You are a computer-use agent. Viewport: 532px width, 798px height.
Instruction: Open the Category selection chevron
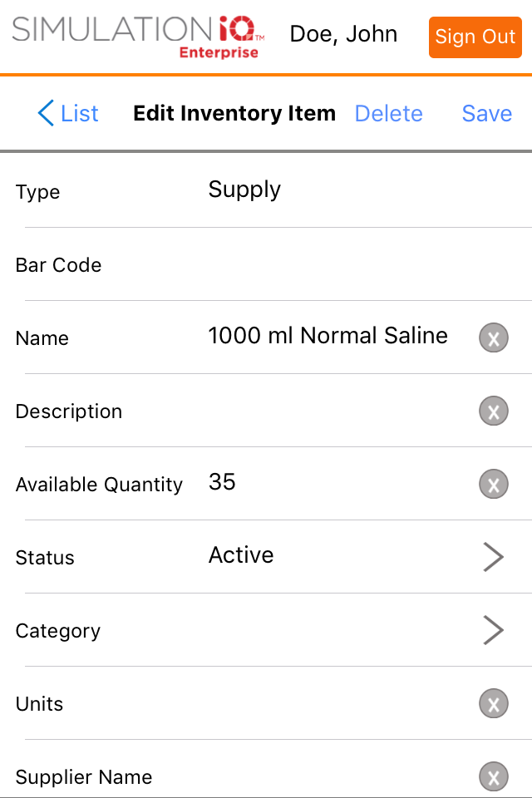493,630
